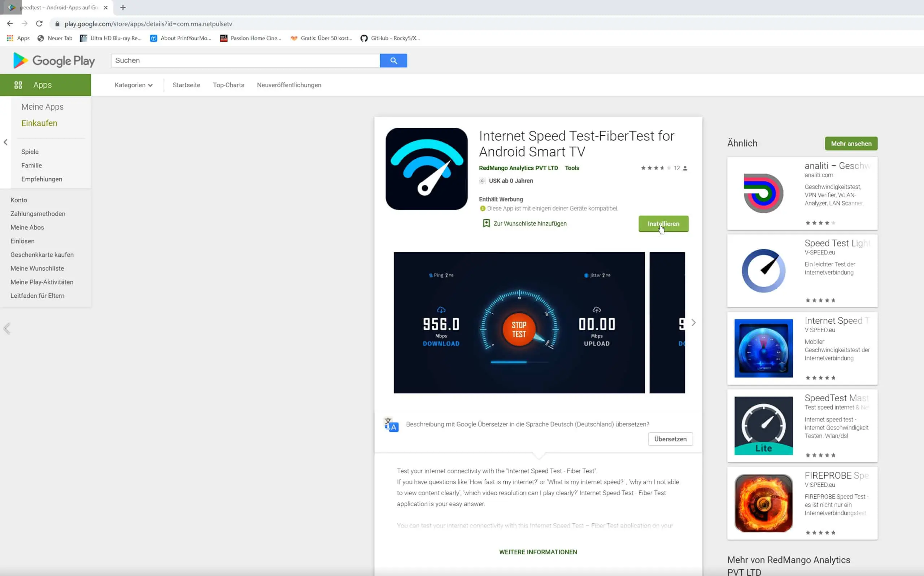Open RedMango Analytics PVT LTD developer page
The height and width of the screenshot is (576, 924).
tap(518, 168)
